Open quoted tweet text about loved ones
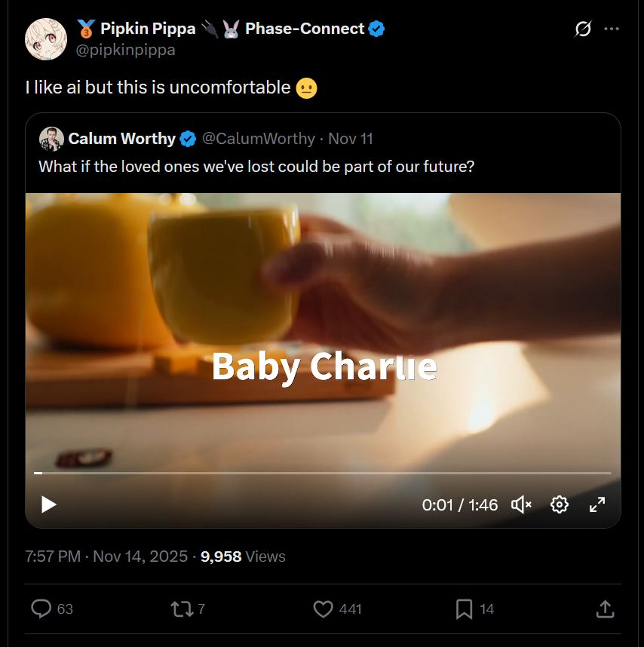Viewport: 644px width, 647px height. (256, 166)
